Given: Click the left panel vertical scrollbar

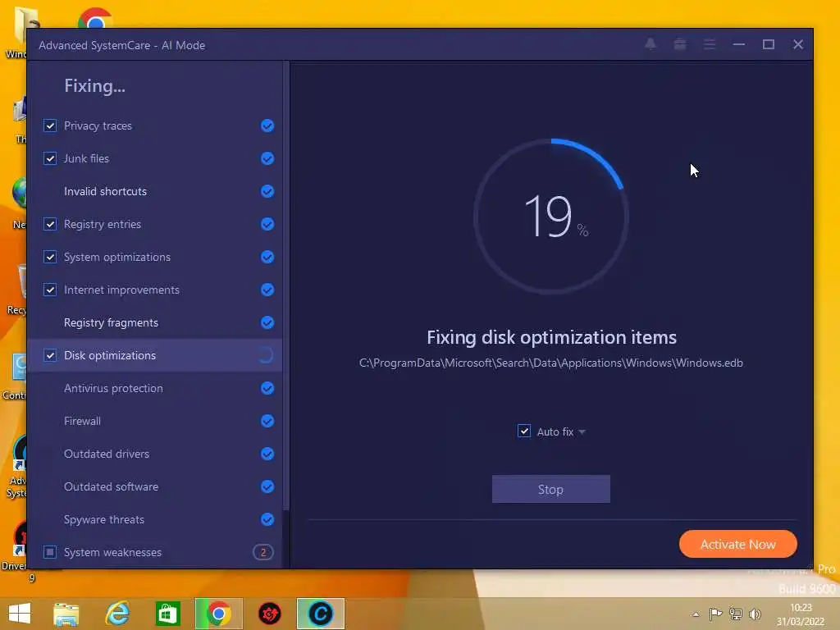Looking at the screenshot, I should (286, 286).
